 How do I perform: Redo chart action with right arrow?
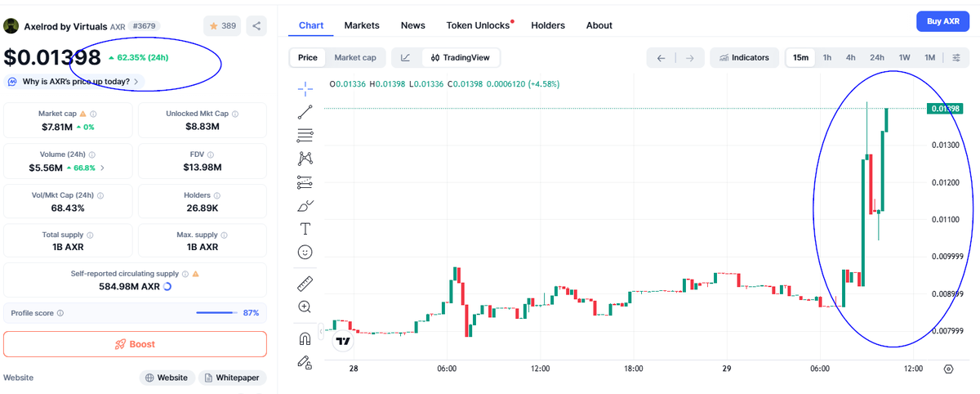(x=689, y=58)
